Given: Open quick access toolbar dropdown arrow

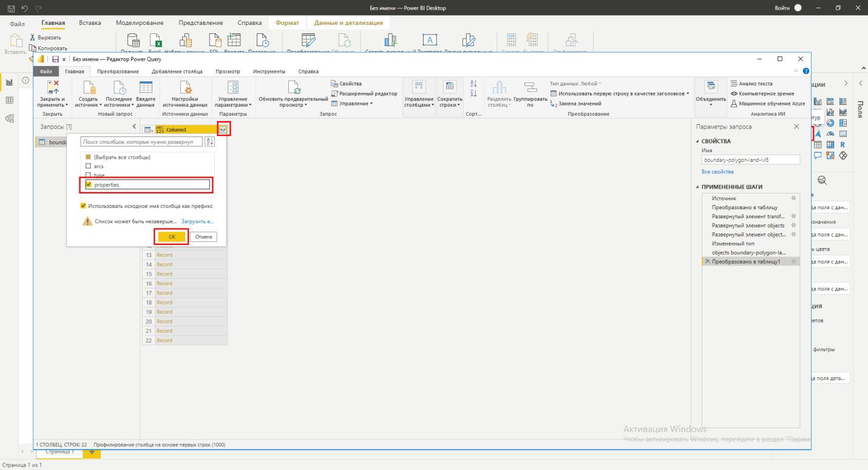Looking at the screenshot, I should pos(65,59).
